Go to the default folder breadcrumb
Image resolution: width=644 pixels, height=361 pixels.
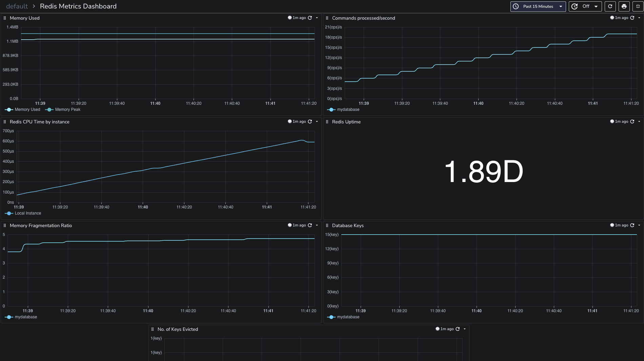click(17, 6)
